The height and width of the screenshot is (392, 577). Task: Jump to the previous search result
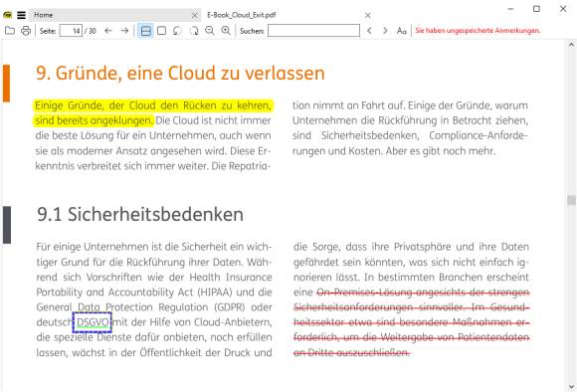(x=369, y=31)
